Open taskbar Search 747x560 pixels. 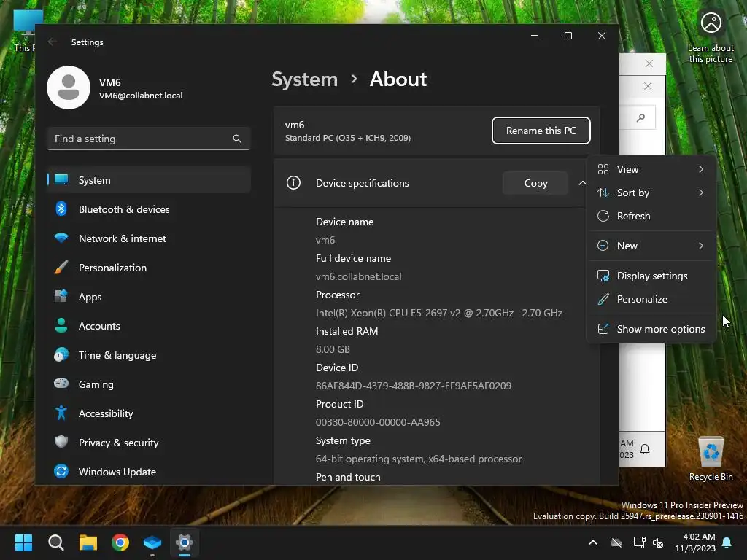tap(55, 542)
